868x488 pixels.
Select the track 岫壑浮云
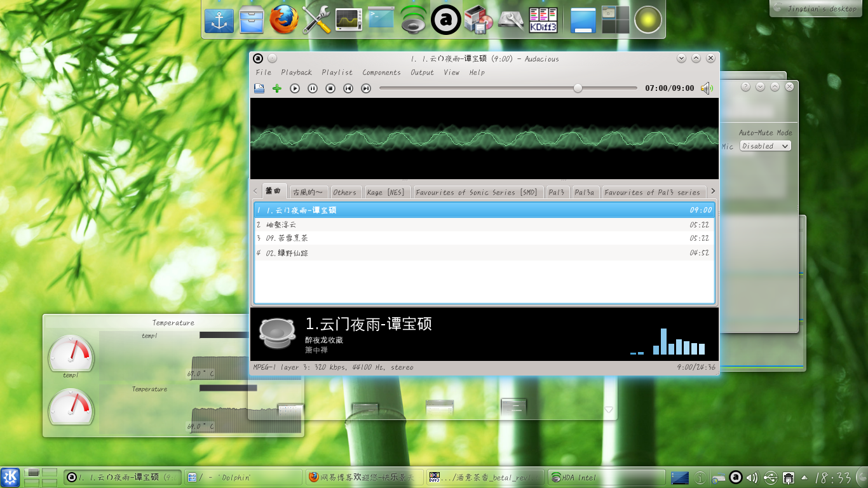[x=484, y=224]
